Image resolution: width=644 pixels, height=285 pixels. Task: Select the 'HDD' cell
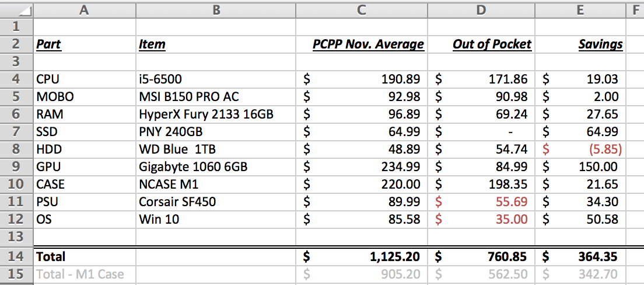coord(84,149)
